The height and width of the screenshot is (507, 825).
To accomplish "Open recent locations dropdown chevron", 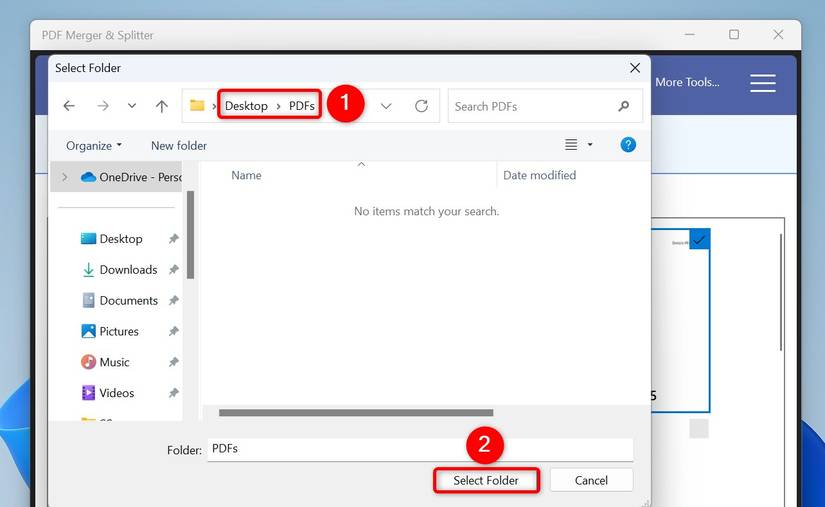I will 132,106.
